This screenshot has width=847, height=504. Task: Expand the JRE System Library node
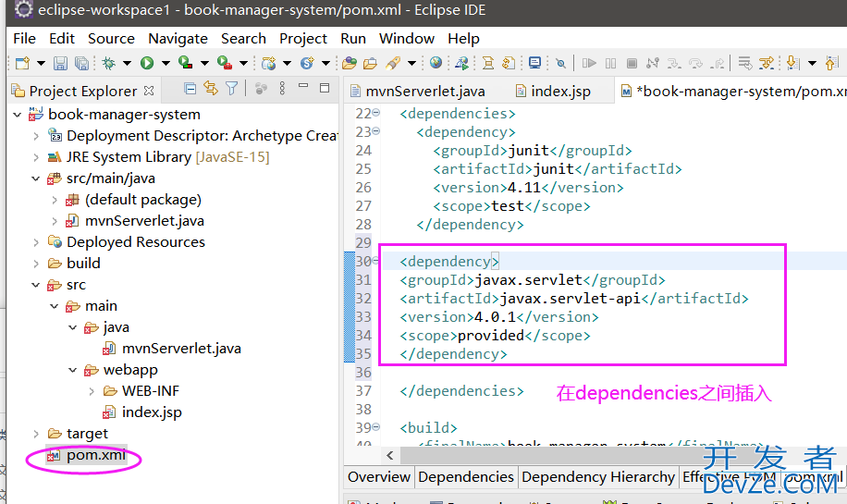(x=36, y=157)
